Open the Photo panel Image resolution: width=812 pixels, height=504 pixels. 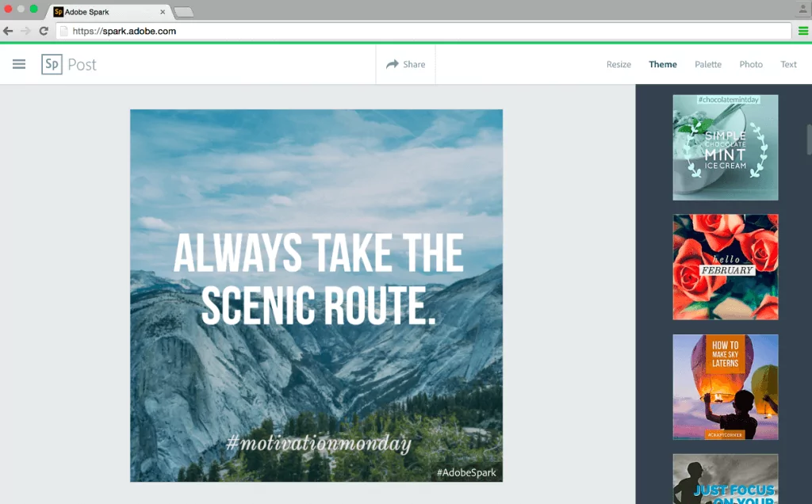(x=751, y=64)
